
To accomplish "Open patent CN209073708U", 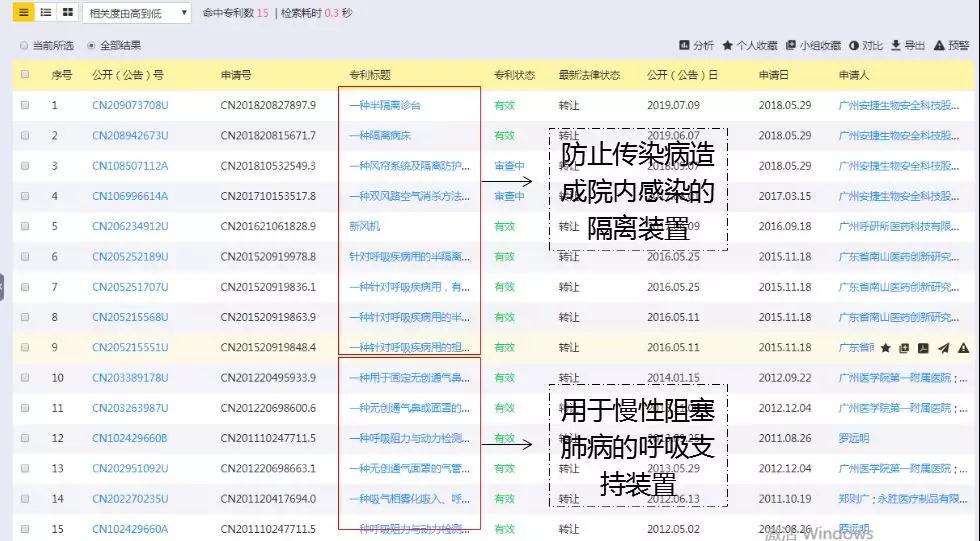I will click(130, 105).
